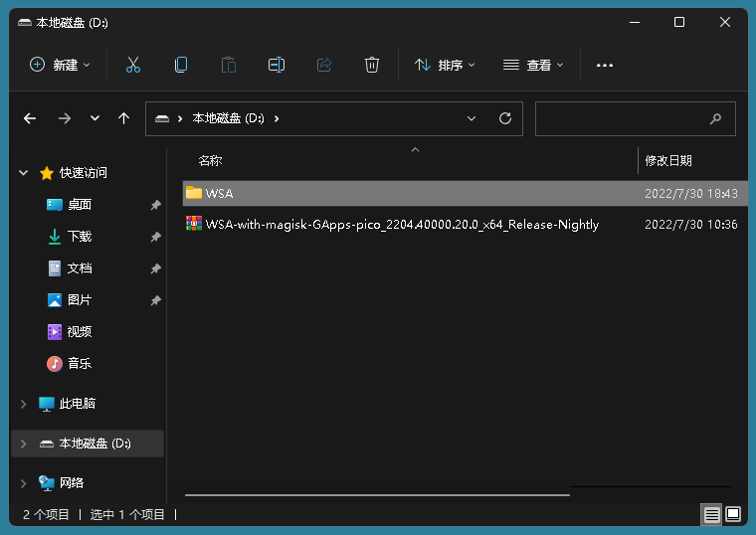Collapse the 快速访问 tree node
756x535 pixels.
pos(23,173)
